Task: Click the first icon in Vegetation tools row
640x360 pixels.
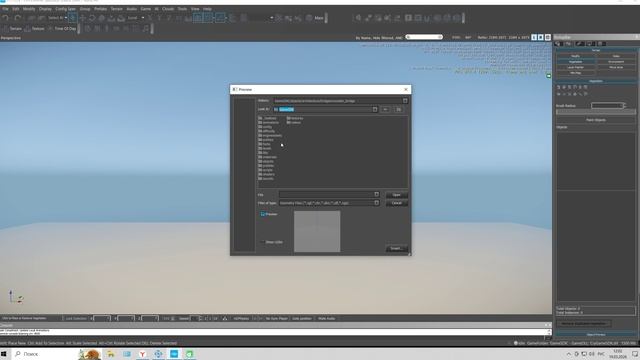Action: click(x=559, y=87)
